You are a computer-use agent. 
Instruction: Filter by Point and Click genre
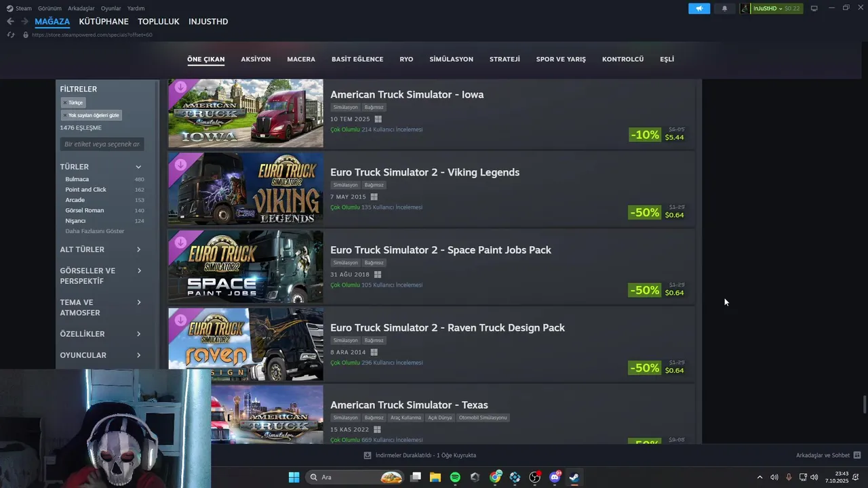click(85, 190)
